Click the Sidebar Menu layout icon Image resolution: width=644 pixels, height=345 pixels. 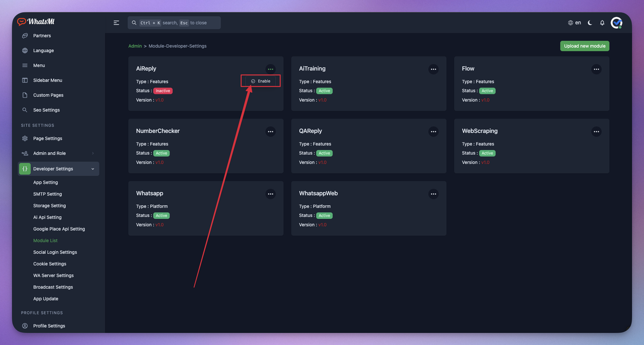(25, 80)
